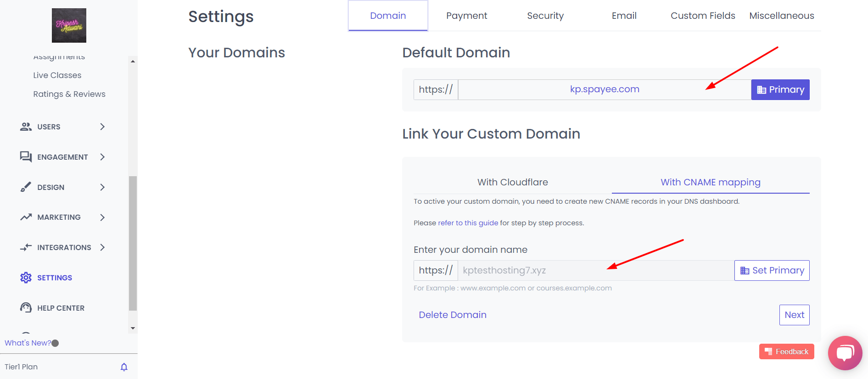Click the Integrations arrows icon

26,247
